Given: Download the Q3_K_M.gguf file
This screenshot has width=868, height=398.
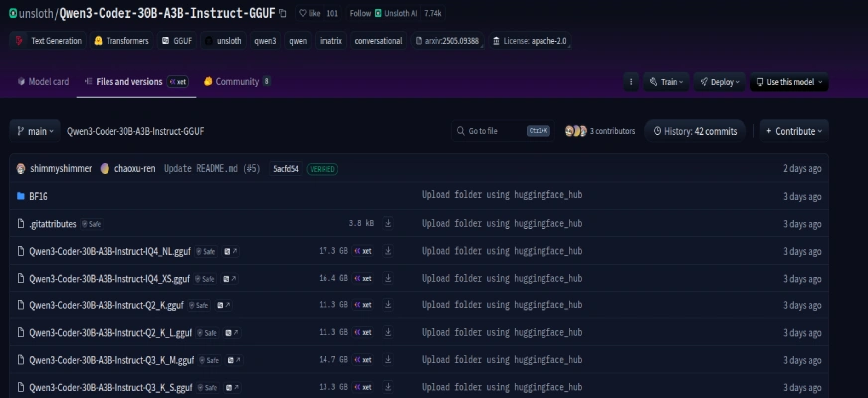Looking at the screenshot, I should (388, 359).
